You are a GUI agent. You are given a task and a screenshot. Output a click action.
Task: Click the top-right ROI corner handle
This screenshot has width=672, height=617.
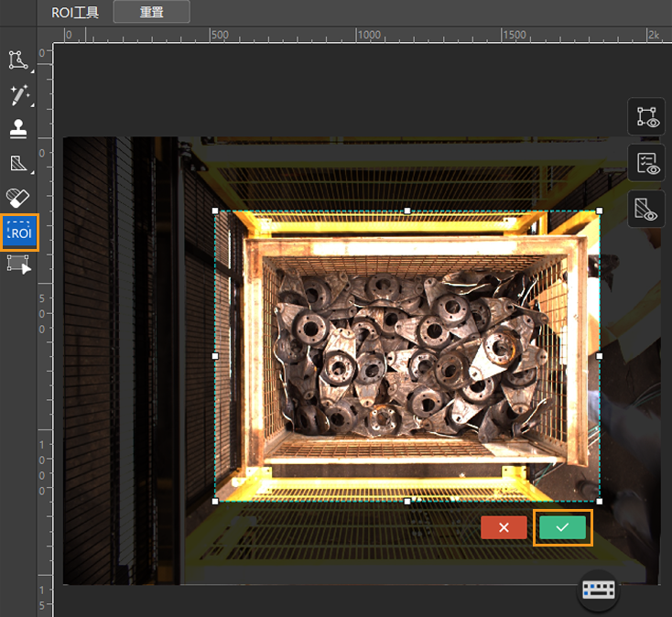(x=600, y=211)
